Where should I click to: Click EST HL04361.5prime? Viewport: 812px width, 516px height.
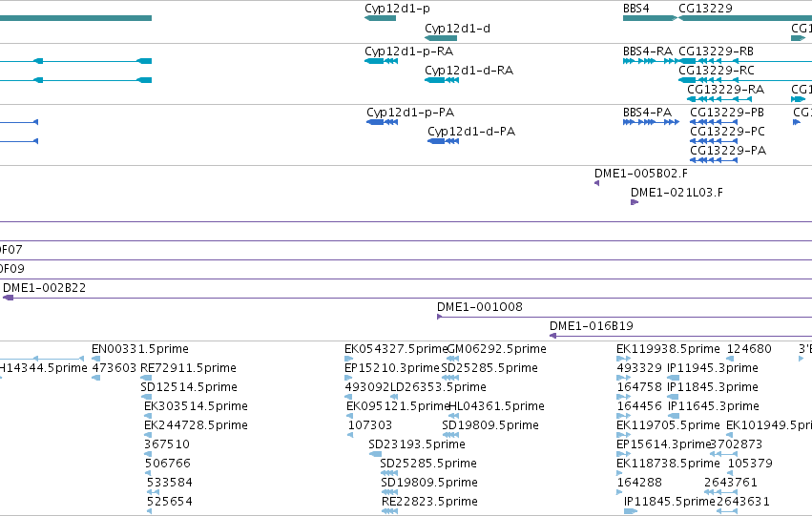click(496, 406)
